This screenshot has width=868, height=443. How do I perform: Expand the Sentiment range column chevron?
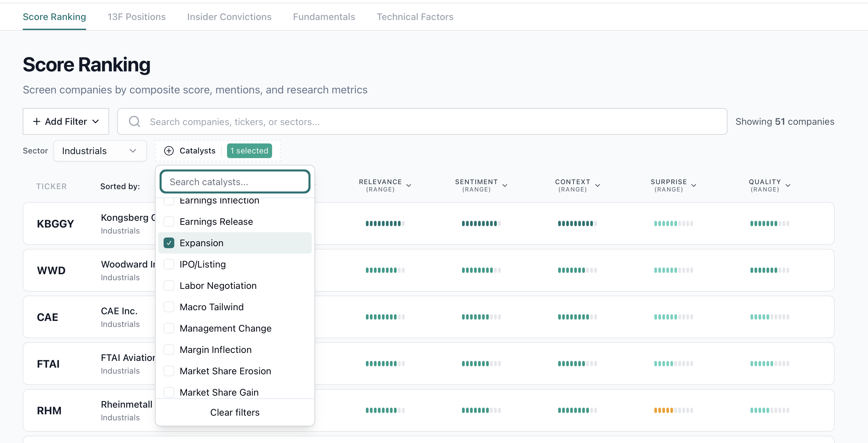pos(505,185)
